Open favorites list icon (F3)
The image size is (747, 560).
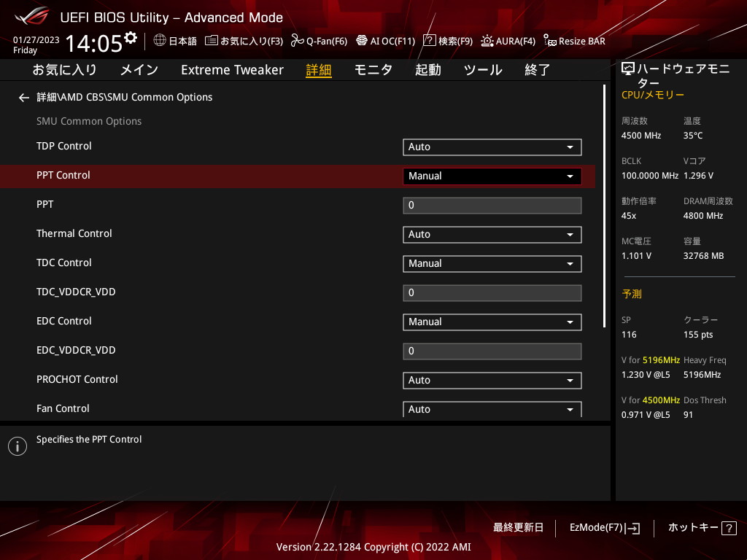pyautogui.click(x=211, y=41)
